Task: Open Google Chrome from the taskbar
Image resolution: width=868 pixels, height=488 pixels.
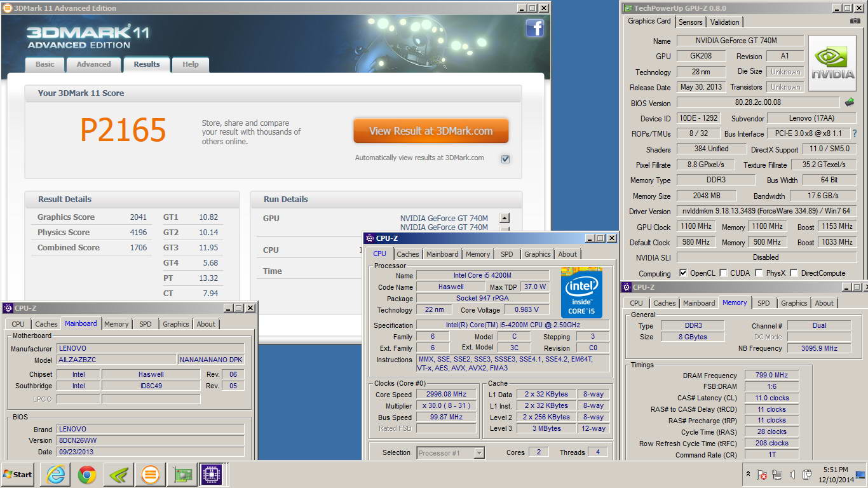Action: (87, 475)
